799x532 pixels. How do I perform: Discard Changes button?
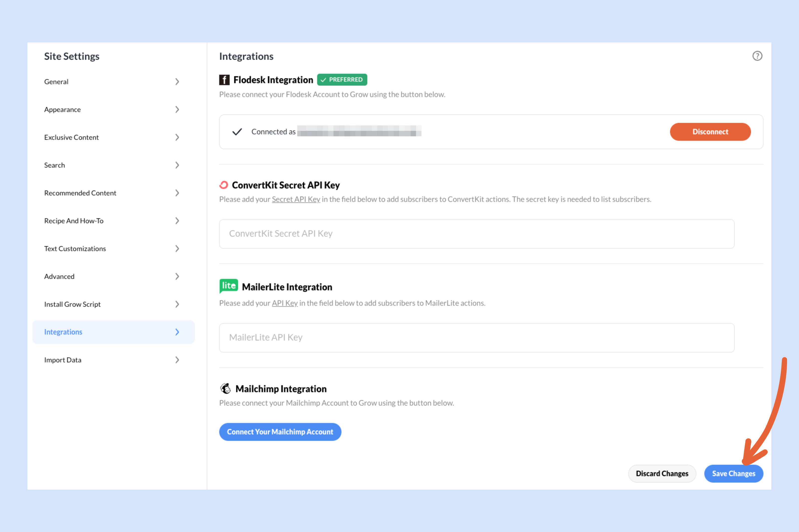pos(662,473)
